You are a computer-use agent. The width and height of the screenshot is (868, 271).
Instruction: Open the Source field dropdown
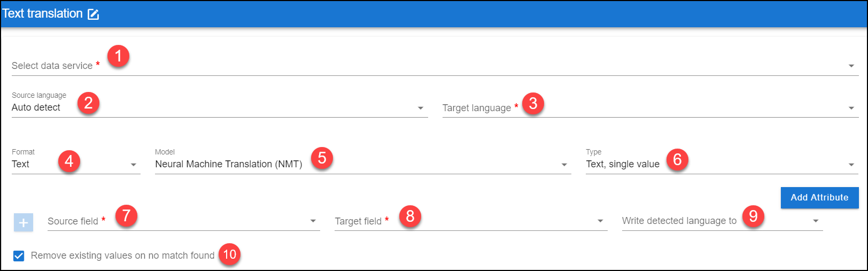click(184, 221)
